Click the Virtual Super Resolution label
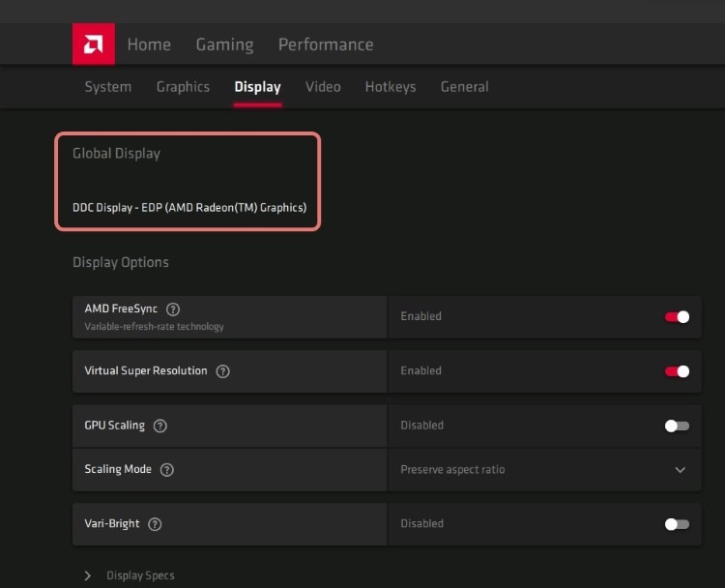Viewport: 725px width, 588px height. pos(146,370)
